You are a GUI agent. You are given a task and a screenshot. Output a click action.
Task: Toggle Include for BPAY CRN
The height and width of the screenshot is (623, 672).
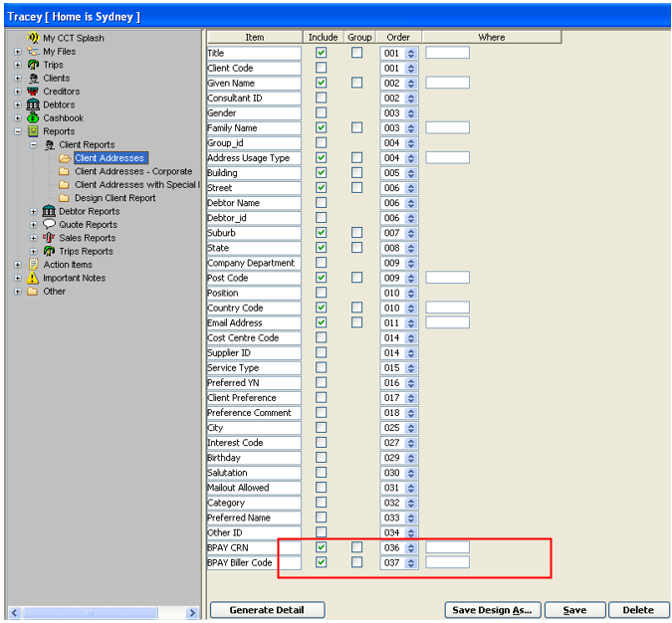click(x=321, y=546)
